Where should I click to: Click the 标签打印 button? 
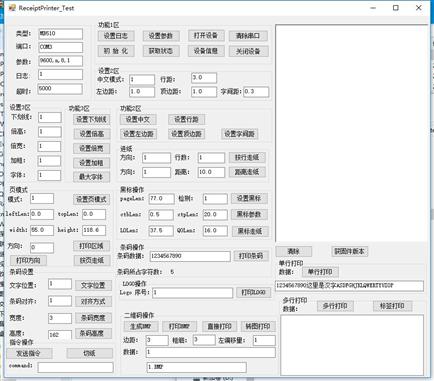point(392,306)
